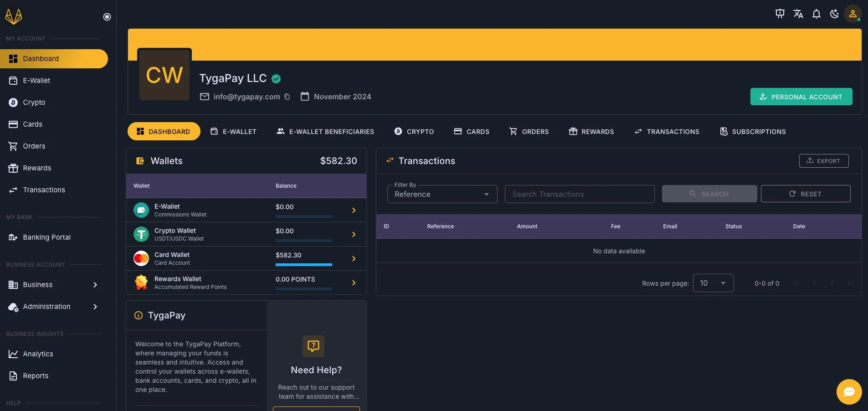Reset the transaction filters
Viewport: 868px width, 411px height.
[806, 194]
